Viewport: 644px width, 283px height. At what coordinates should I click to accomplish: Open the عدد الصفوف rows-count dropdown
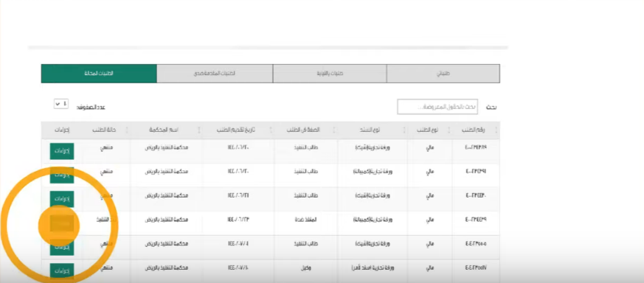click(x=61, y=104)
